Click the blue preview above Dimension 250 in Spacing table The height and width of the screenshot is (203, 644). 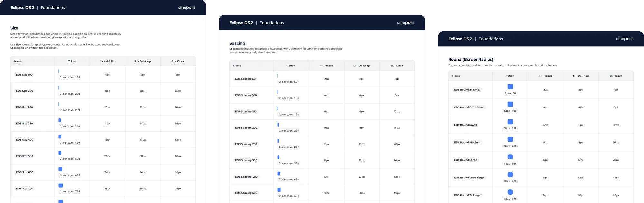point(278,141)
